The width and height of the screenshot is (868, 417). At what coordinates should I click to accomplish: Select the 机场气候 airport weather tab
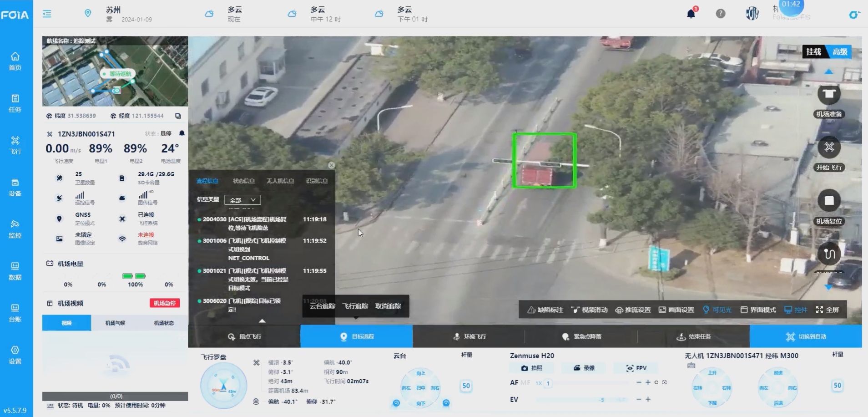click(x=115, y=323)
